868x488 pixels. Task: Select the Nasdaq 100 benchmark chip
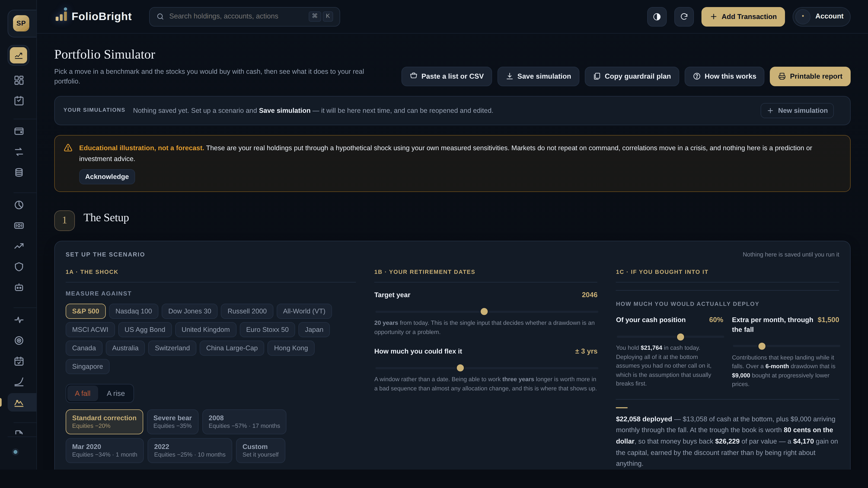133,311
